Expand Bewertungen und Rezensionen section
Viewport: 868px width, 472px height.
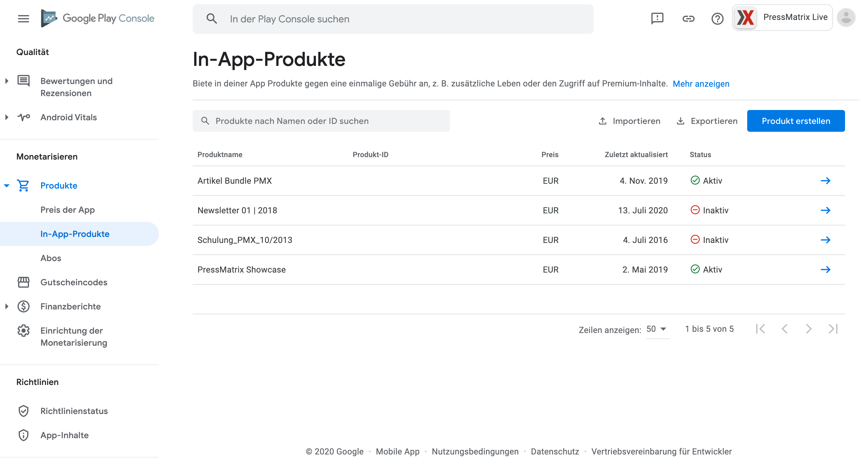[6, 81]
